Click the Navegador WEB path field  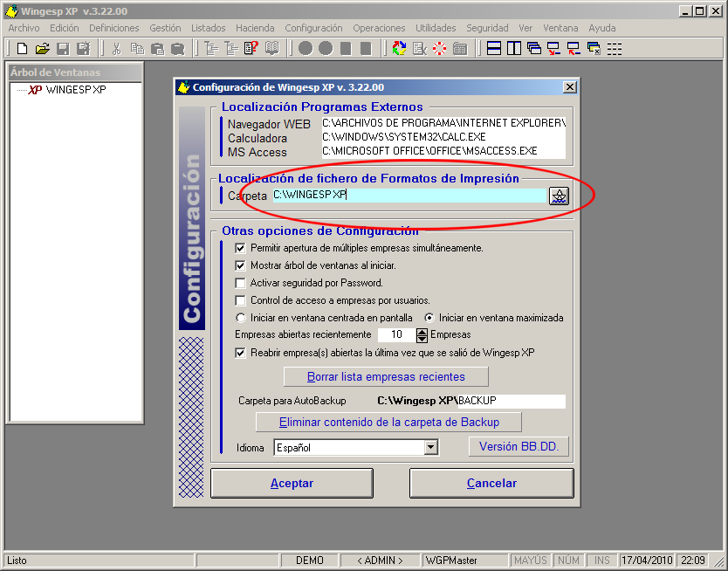tap(443, 123)
